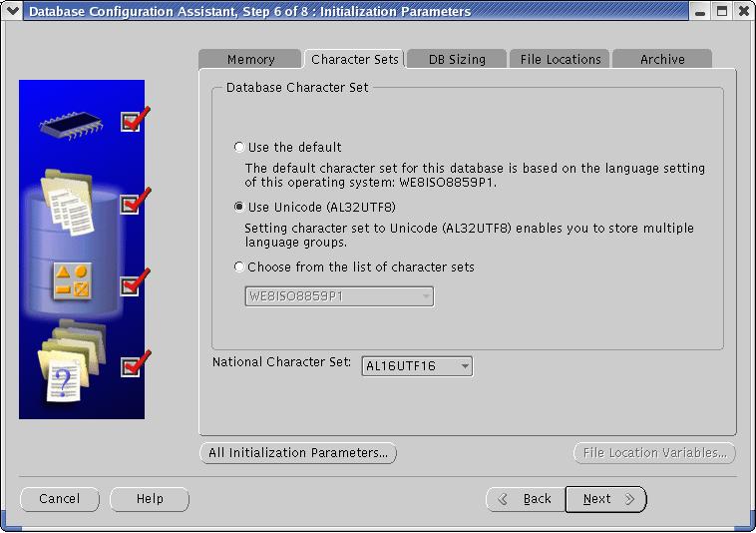
Task: Switch to the Memory tab
Action: tap(250, 59)
